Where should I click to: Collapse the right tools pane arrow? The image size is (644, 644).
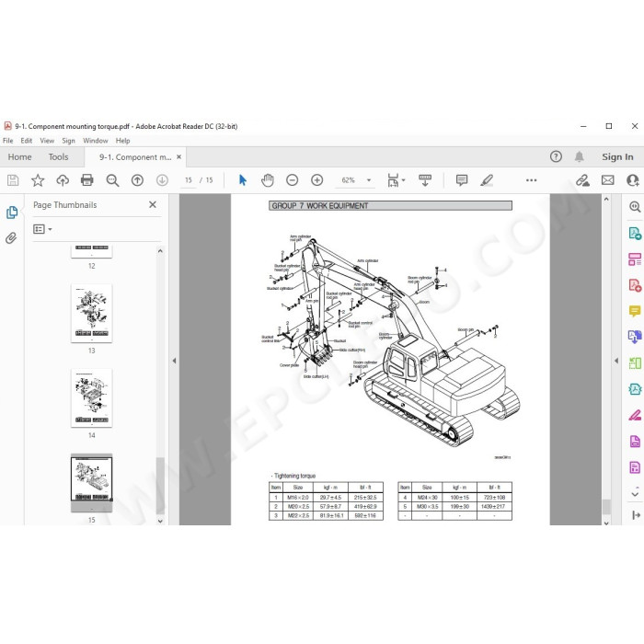[616, 361]
